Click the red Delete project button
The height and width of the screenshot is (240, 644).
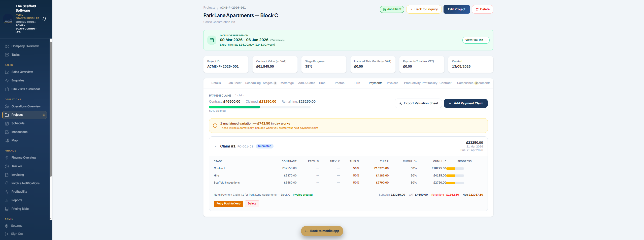pos(482,9)
